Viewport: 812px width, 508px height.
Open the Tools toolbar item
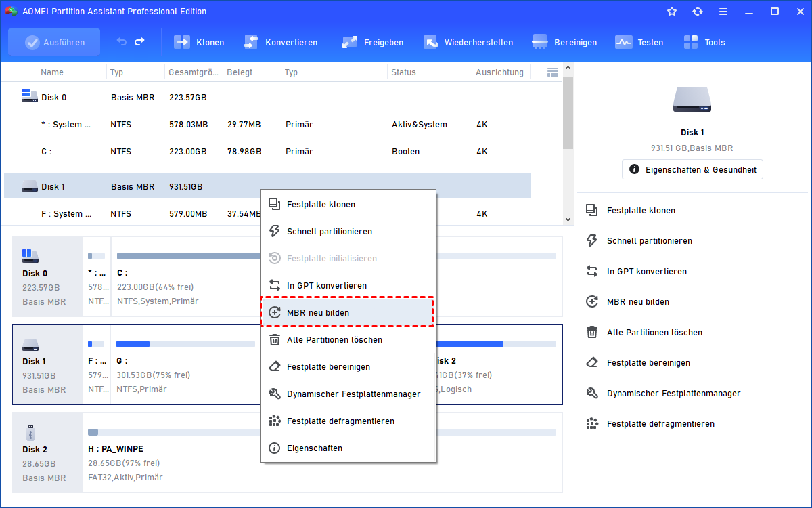point(704,42)
